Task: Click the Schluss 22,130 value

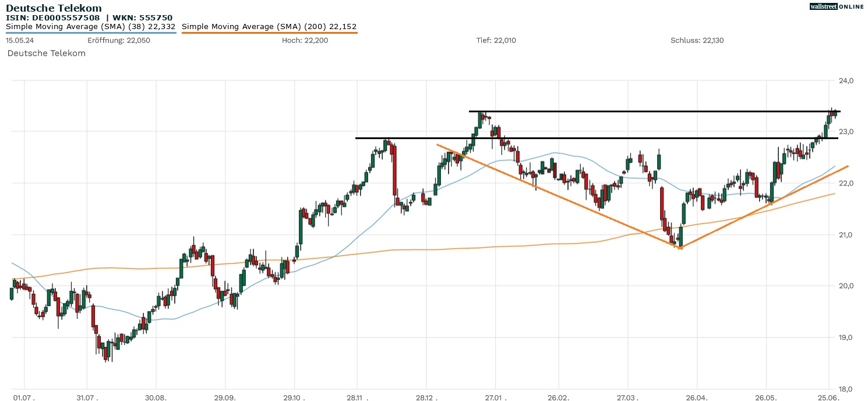Action: [697, 40]
